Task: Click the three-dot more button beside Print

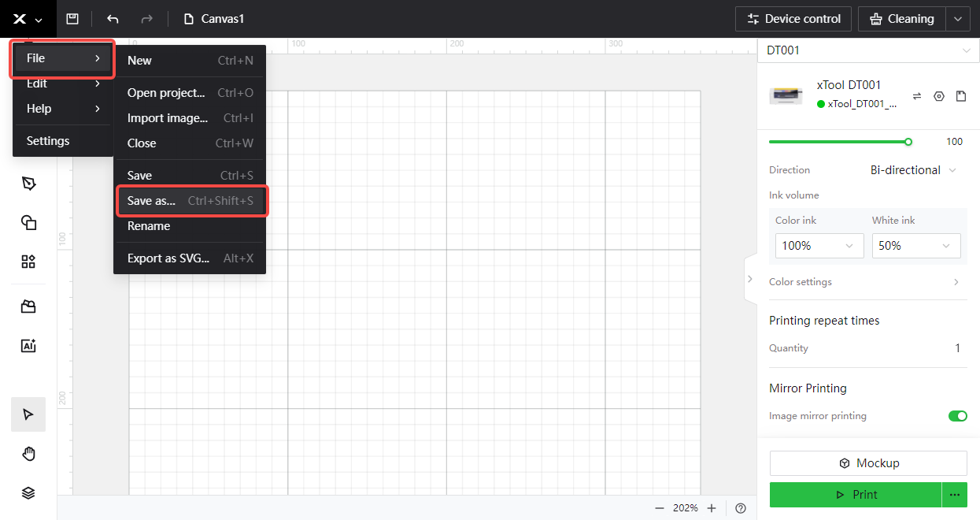Action: (955, 495)
